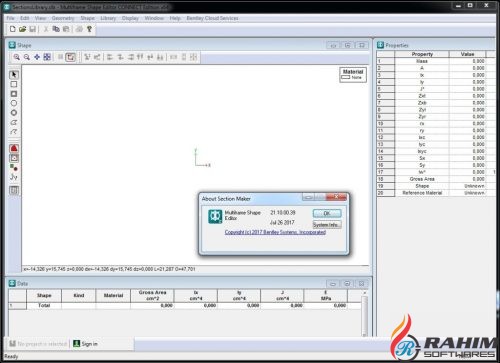The image size is (500, 363).
Task: Click the Copy icon in main toolbar
Action: [x=56, y=29]
